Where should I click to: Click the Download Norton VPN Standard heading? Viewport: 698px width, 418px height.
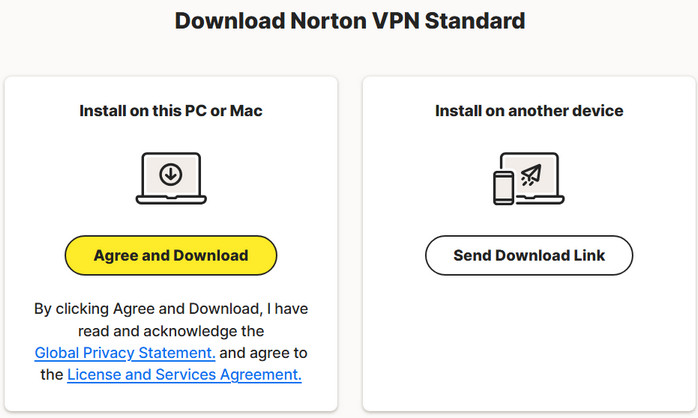click(x=349, y=20)
